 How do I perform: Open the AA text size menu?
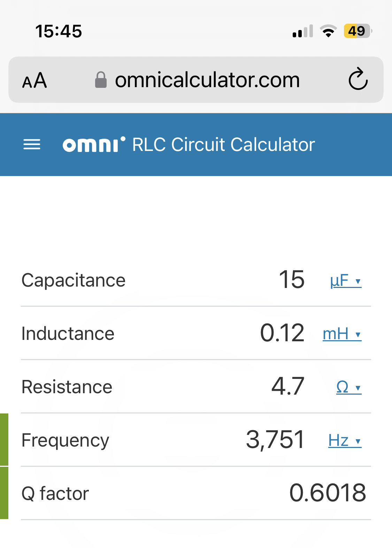[34, 81]
